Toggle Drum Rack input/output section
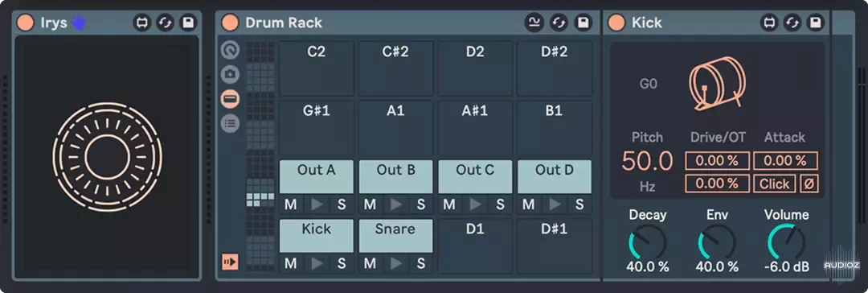Viewport: 868px width, 293px height. [230, 262]
